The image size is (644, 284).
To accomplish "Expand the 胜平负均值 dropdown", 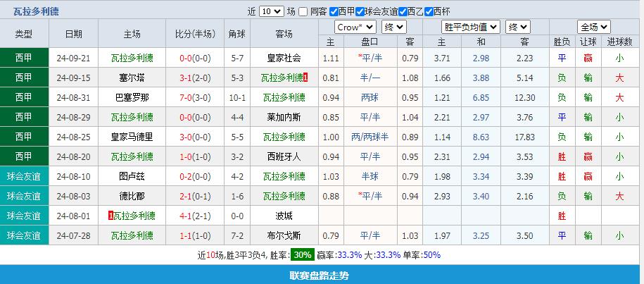I will point(471,27).
